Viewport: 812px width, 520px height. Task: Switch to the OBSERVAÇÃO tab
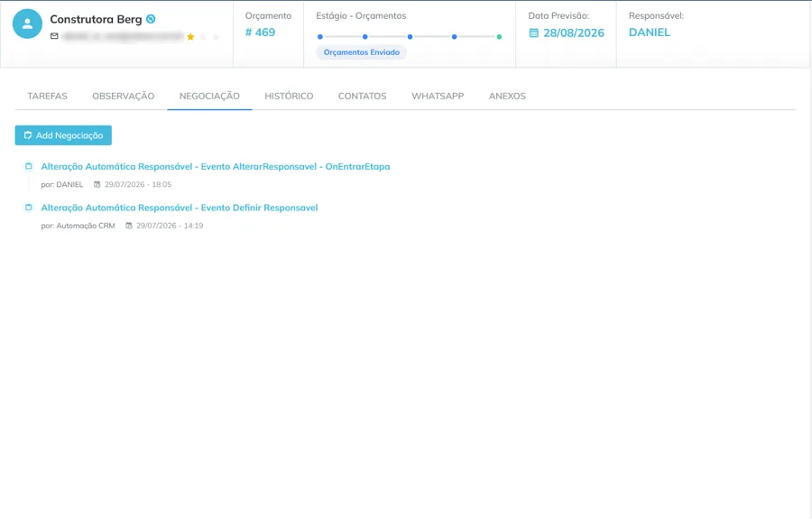point(124,96)
